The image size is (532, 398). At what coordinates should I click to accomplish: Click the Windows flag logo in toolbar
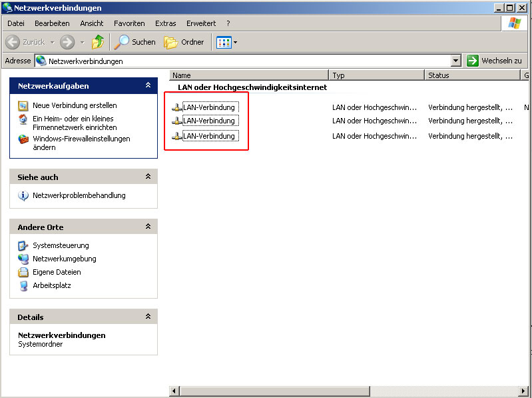[x=515, y=23]
